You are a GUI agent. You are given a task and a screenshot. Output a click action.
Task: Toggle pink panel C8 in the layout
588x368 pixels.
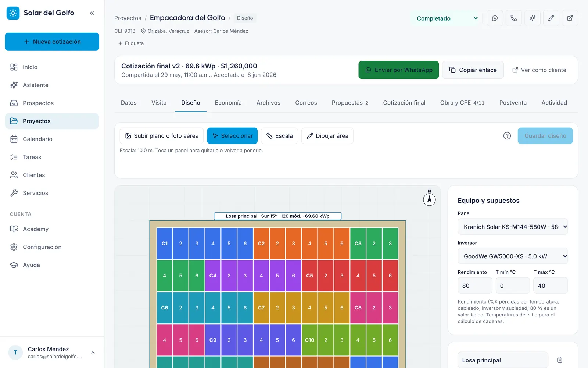[x=358, y=308]
